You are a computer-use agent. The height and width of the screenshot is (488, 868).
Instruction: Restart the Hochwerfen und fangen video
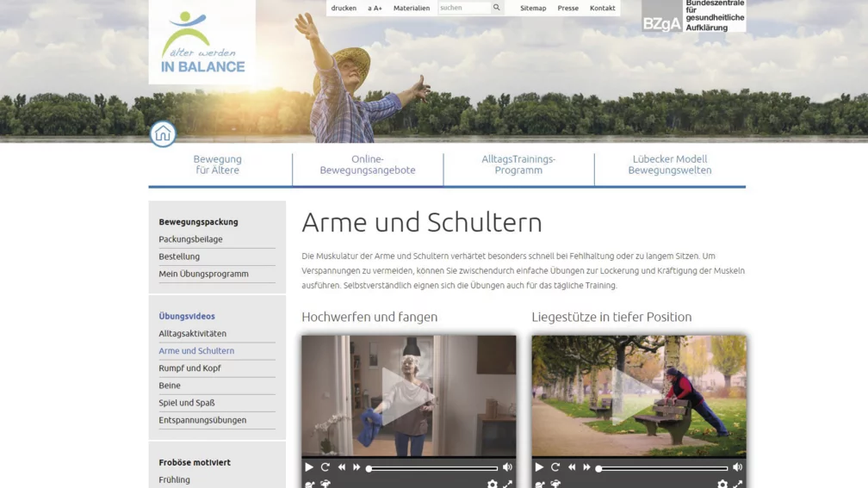(325, 467)
